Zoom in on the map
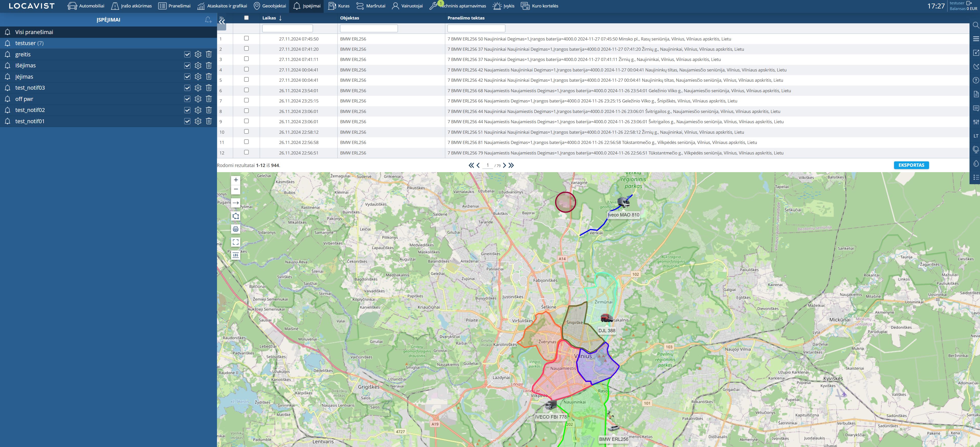Screen dimensions: 980x447 click(236, 180)
